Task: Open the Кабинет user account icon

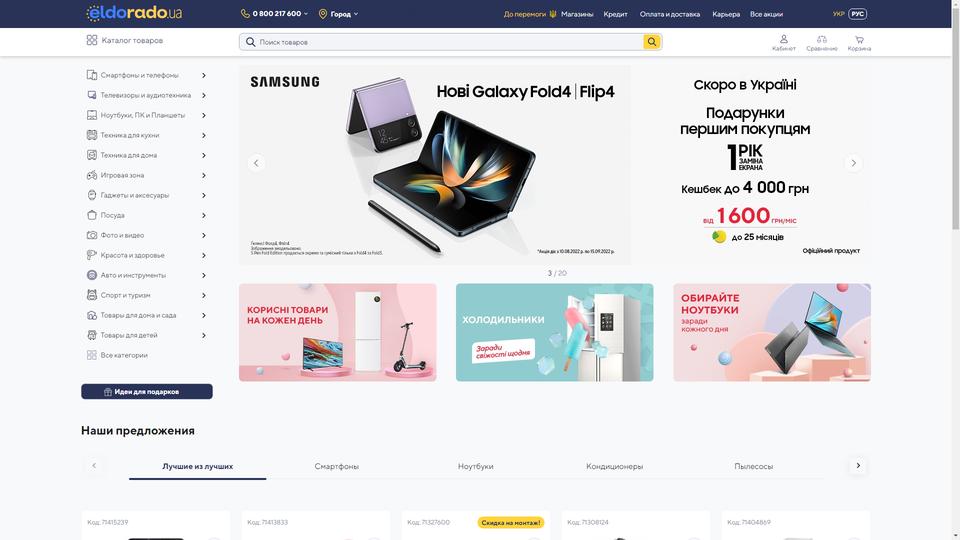Action: click(x=784, y=39)
